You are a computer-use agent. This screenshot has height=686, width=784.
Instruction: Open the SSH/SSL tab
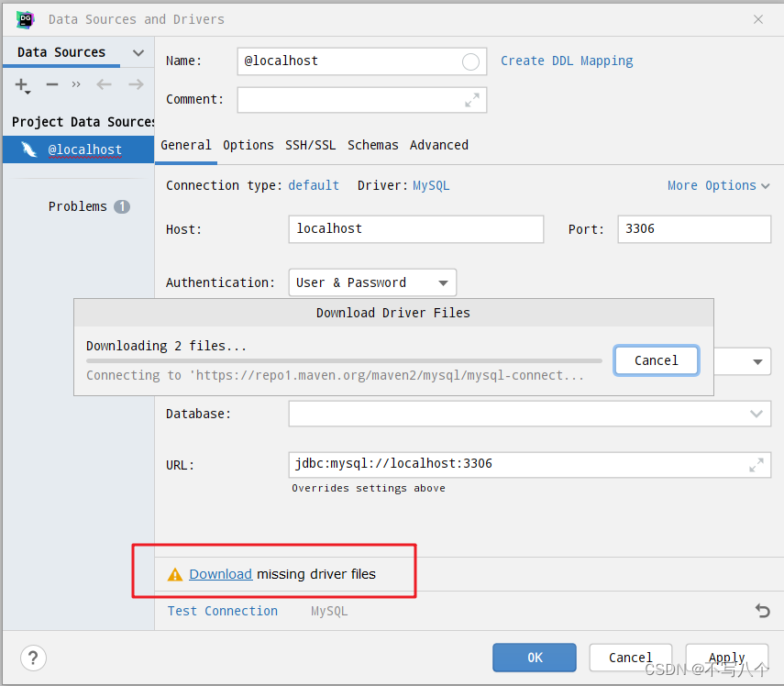[x=311, y=146]
